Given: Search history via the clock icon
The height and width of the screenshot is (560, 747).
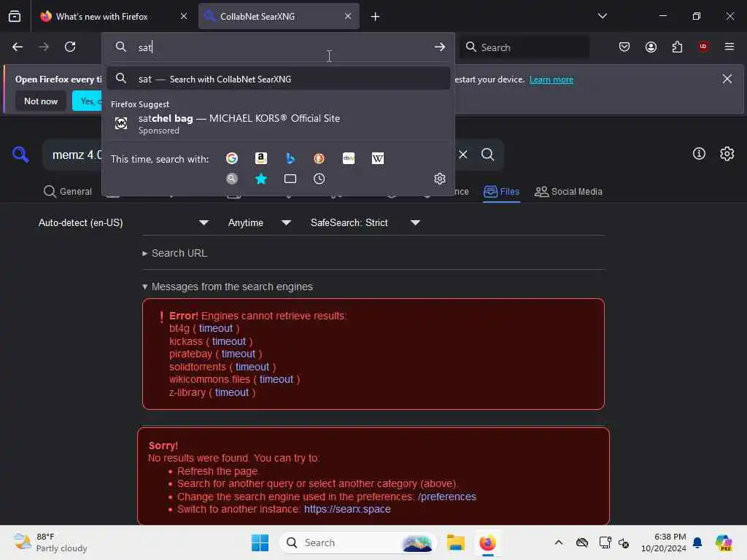Looking at the screenshot, I should click(319, 179).
